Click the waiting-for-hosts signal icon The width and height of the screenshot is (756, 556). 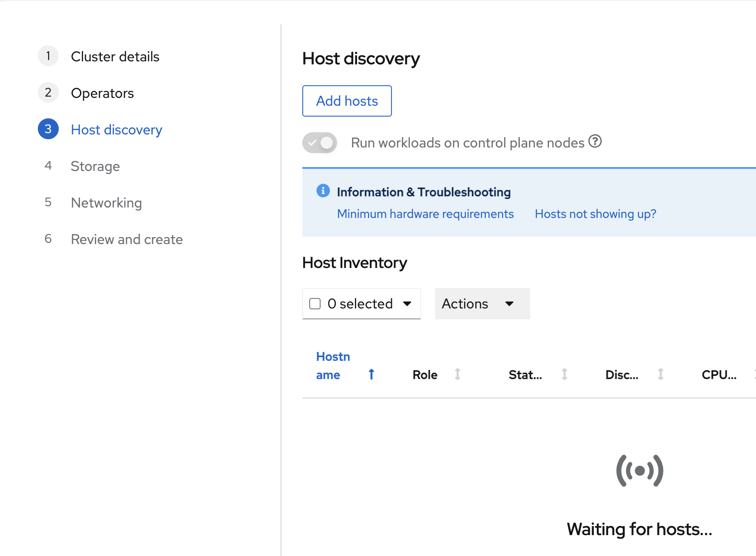(x=639, y=469)
